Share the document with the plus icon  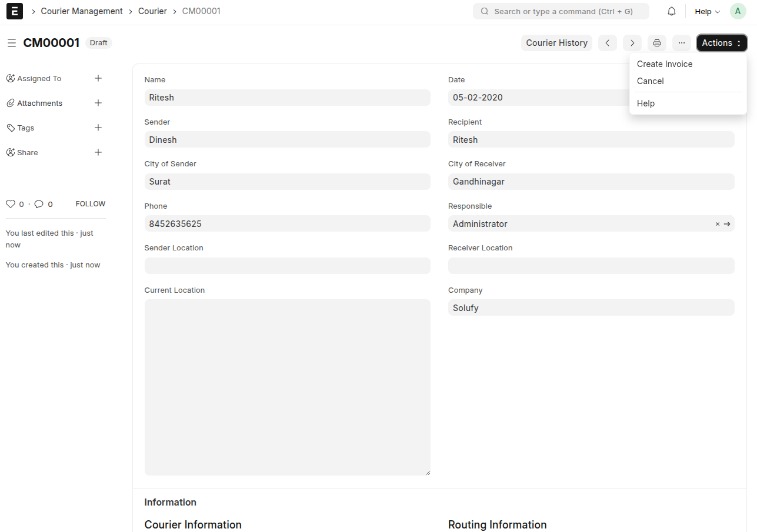pos(98,152)
